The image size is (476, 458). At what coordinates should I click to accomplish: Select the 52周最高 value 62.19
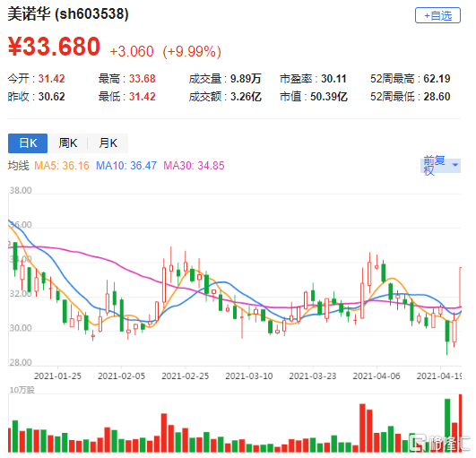pos(437,79)
